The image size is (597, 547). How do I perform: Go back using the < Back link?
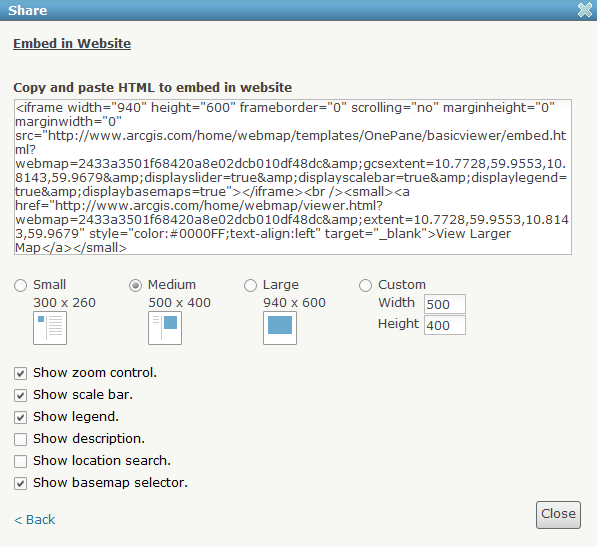point(35,520)
